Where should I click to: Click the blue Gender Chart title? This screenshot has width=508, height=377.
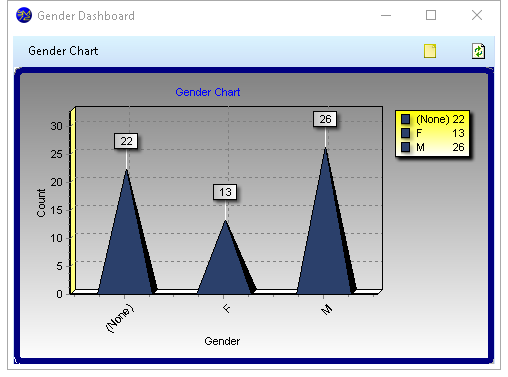[x=208, y=92]
